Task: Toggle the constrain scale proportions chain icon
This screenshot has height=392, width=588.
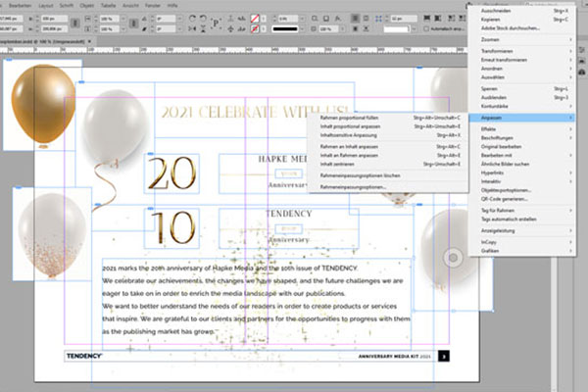Action: coord(133,24)
